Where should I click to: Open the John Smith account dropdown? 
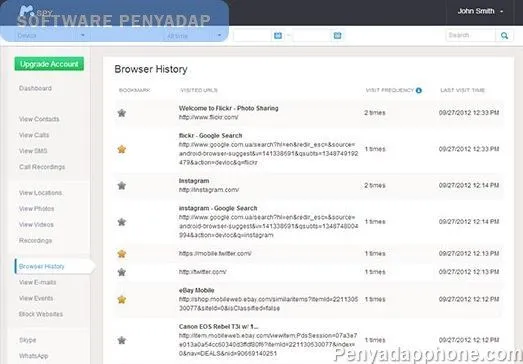(x=480, y=11)
